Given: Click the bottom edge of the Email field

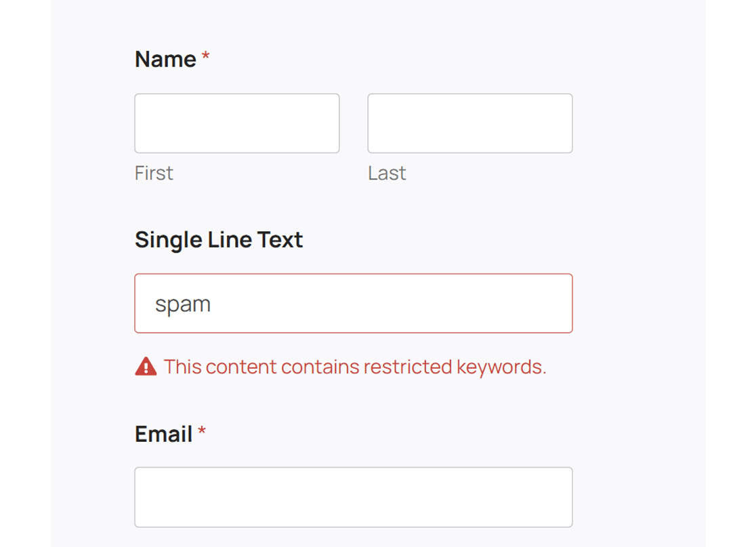Looking at the screenshot, I should pos(353,527).
